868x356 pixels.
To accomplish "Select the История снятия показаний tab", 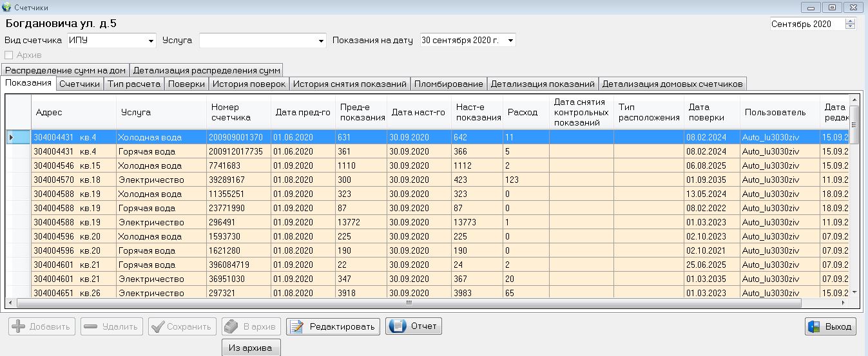I will [x=349, y=84].
